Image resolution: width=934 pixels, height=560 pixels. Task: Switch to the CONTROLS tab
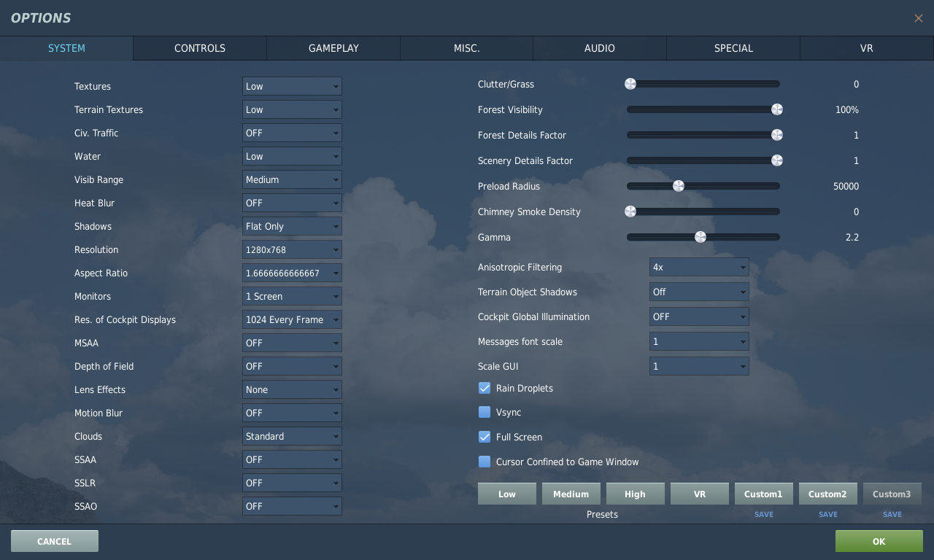point(200,48)
